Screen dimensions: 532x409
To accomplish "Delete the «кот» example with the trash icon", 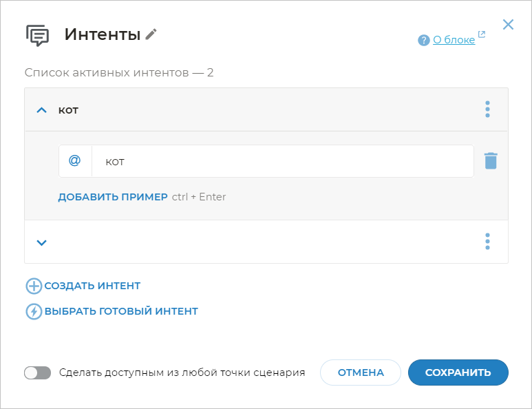I will point(490,161).
